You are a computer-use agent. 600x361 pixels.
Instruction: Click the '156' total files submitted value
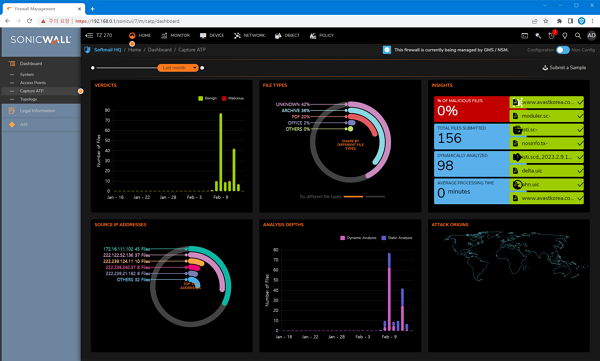[x=449, y=138]
